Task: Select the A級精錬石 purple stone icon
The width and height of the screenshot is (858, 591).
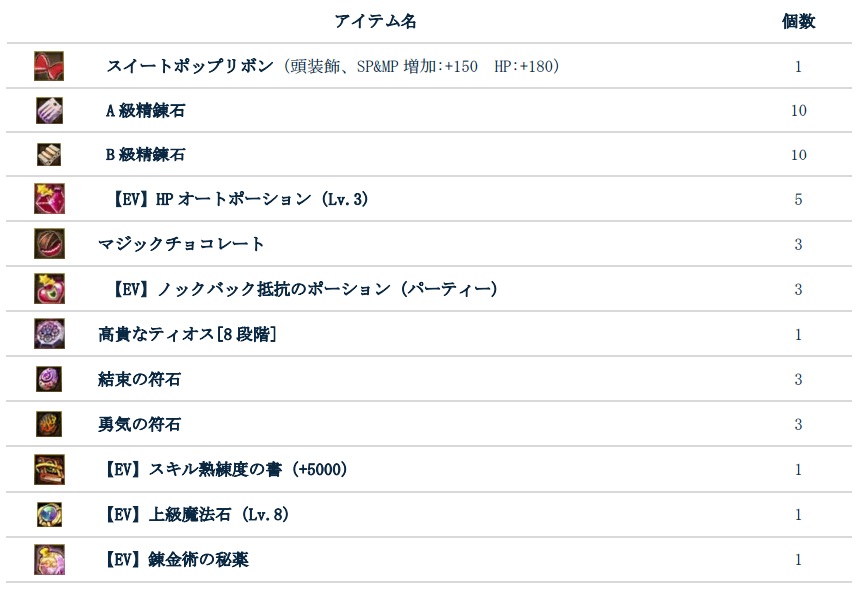Action: 49,111
